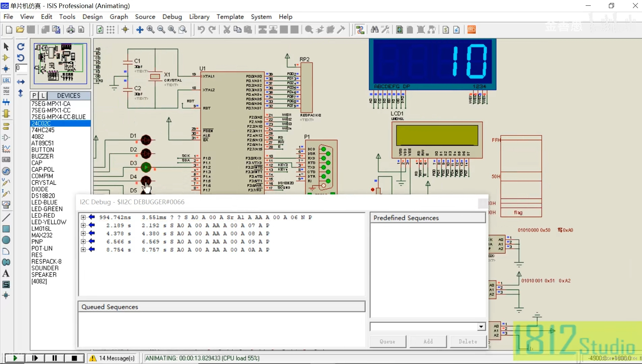Select the 2D symbol tool
The width and height of the screenshot is (642, 364).
[x=6, y=285]
